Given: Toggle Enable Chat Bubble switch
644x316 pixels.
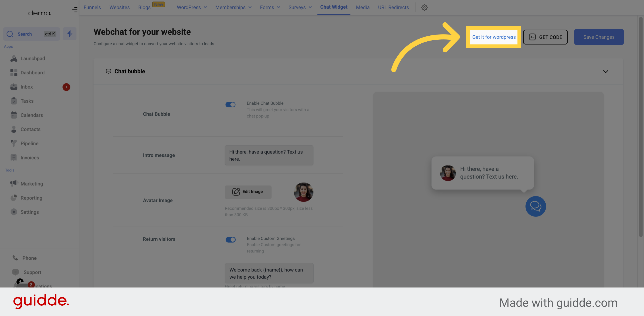Looking at the screenshot, I should click(x=230, y=105).
